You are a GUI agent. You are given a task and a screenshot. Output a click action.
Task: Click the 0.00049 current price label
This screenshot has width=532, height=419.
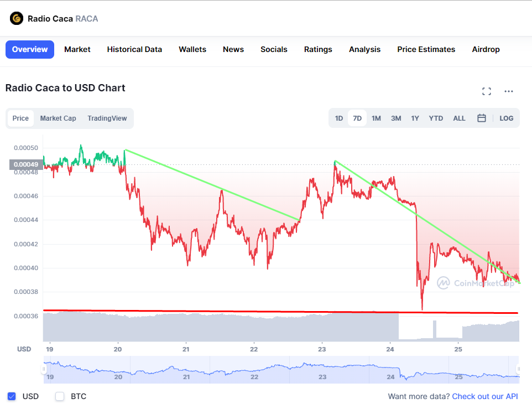tap(26, 164)
